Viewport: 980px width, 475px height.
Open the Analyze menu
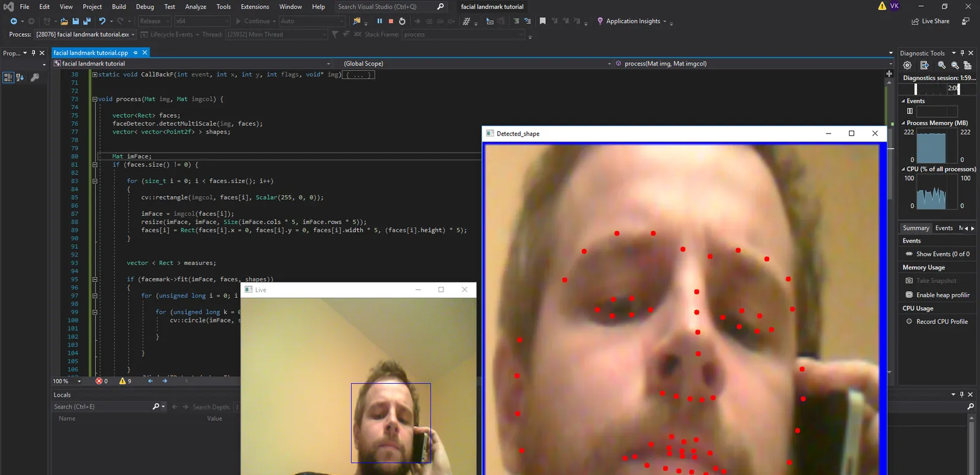pyautogui.click(x=196, y=7)
